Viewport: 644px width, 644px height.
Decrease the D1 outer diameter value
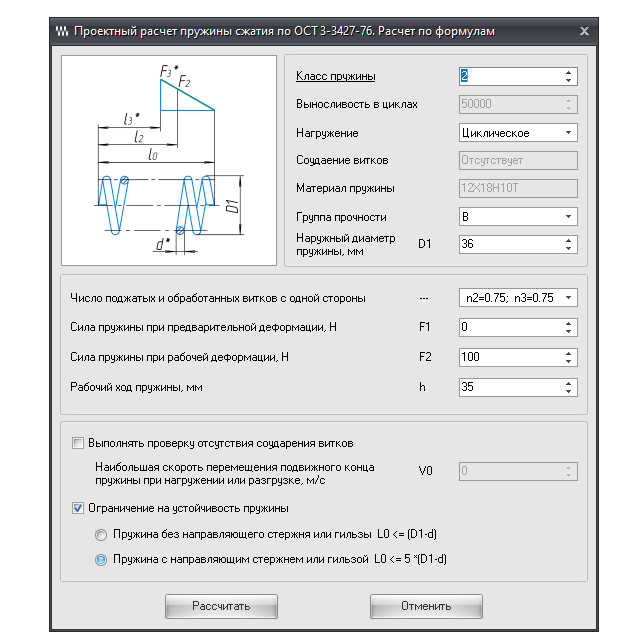[568, 248]
